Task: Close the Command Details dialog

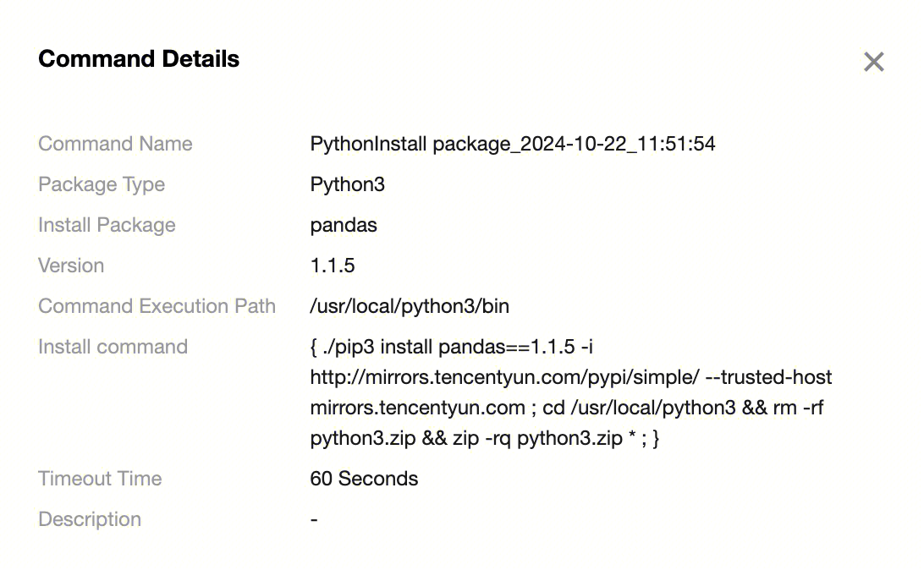Action: [873, 62]
